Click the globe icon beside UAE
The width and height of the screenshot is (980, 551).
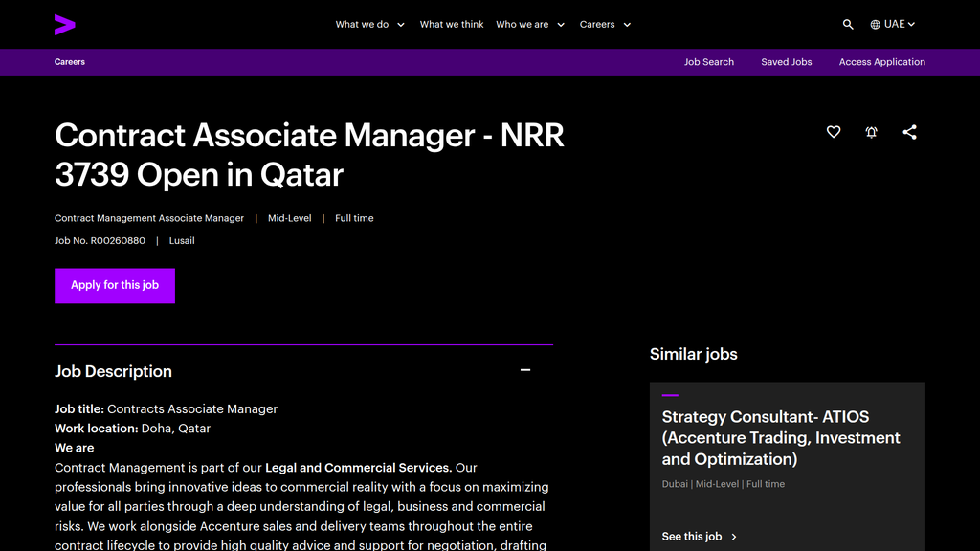pos(875,24)
